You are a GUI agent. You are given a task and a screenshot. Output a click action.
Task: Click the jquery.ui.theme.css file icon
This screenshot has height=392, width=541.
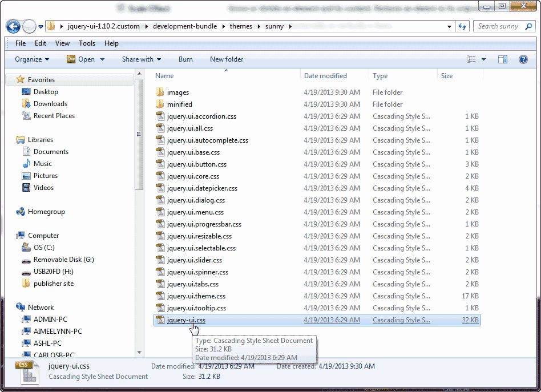[x=160, y=296]
